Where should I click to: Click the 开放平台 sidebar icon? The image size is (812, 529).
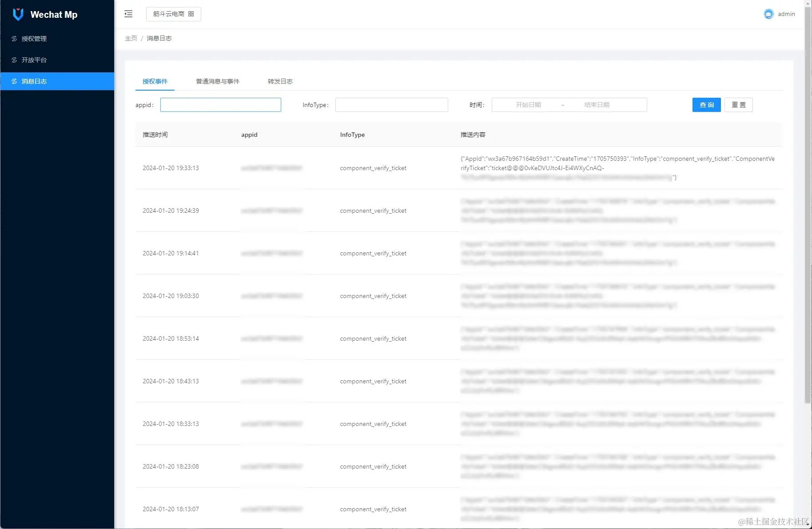click(14, 60)
